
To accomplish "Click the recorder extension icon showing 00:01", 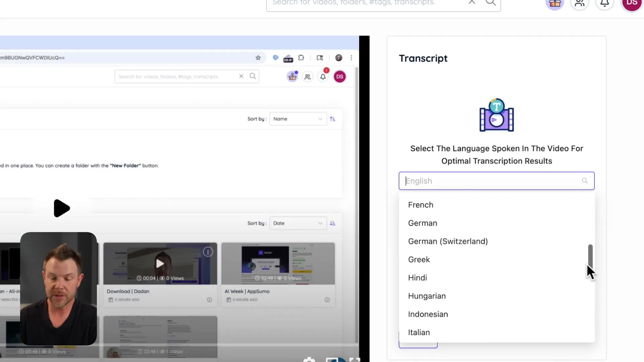I will (288, 58).
